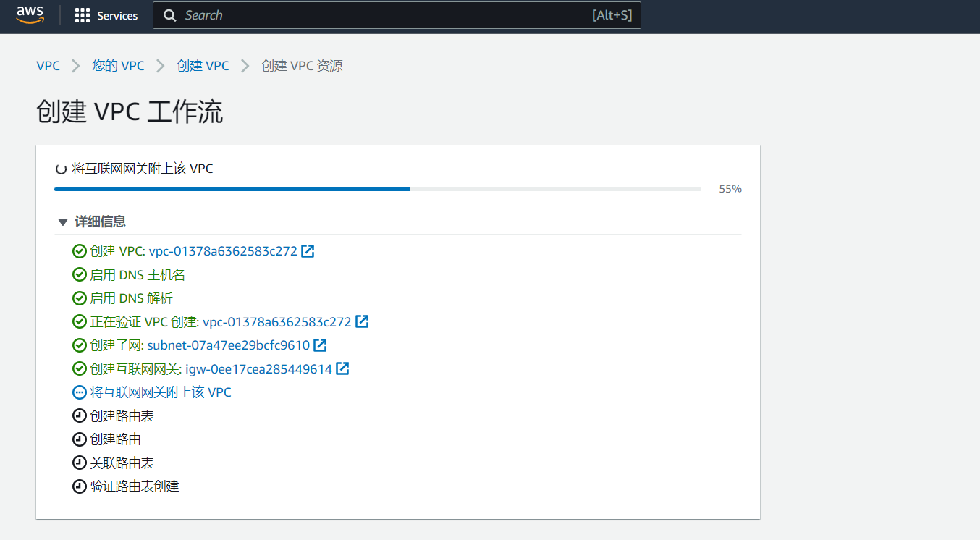
Task: Click the 启用 DNS 解析 step text
Action: [x=132, y=298]
